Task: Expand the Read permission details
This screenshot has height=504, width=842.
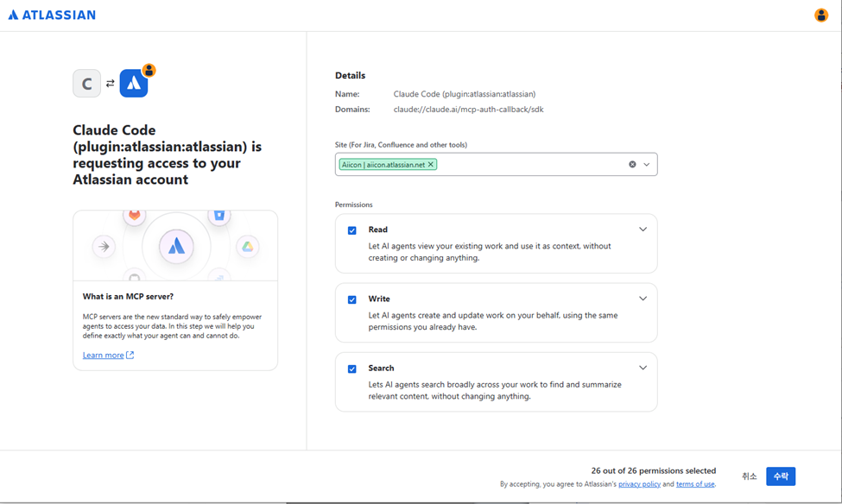Action: (643, 230)
